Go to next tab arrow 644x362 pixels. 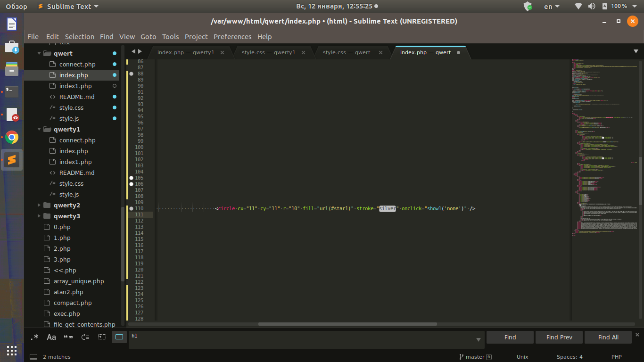[x=140, y=51]
